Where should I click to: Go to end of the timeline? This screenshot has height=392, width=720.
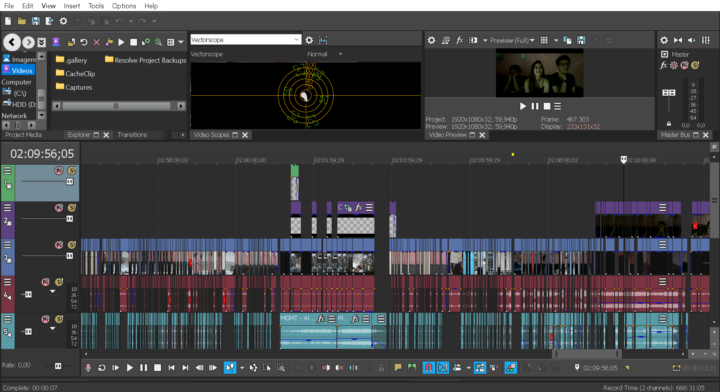point(185,368)
